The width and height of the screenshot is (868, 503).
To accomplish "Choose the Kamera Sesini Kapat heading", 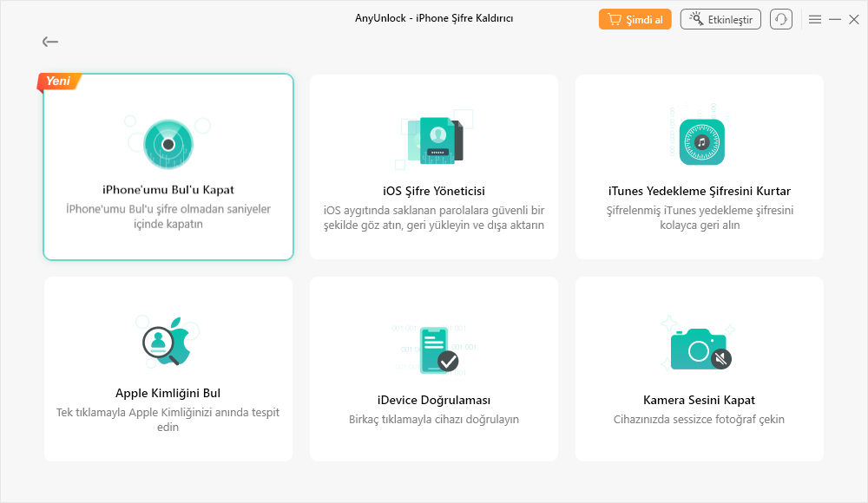I will click(x=699, y=400).
